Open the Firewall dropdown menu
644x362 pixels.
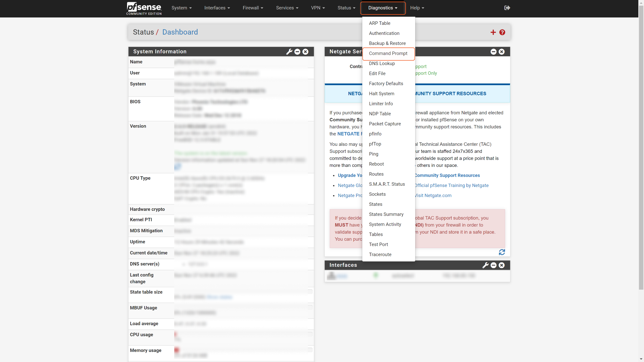(253, 8)
